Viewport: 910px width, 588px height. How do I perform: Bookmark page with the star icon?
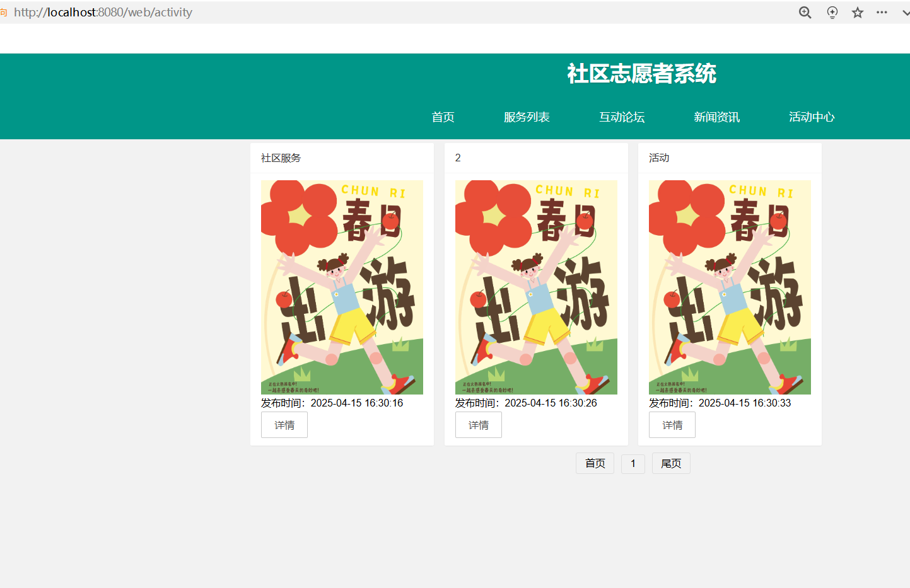pyautogui.click(x=857, y=13)
